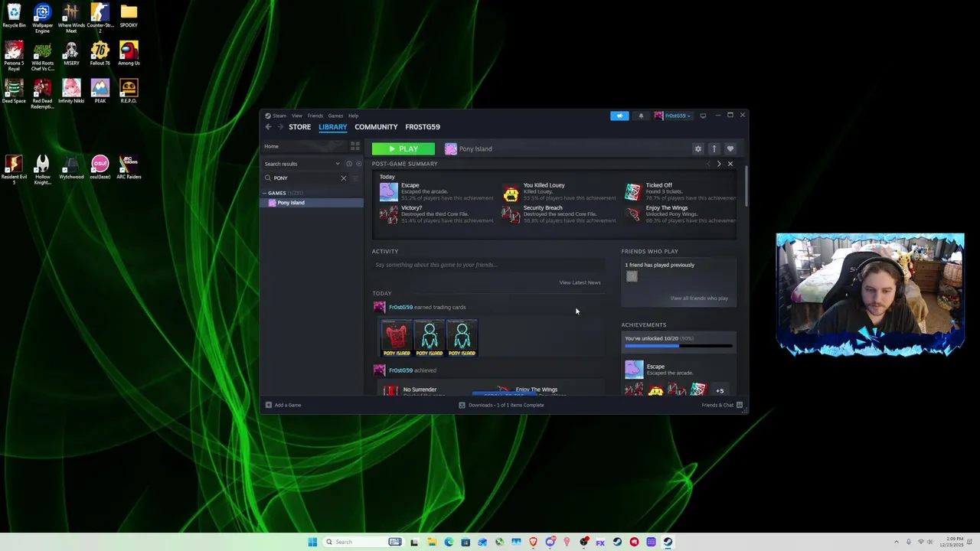Click the library search field containing PONY

(x=306, y=178)
